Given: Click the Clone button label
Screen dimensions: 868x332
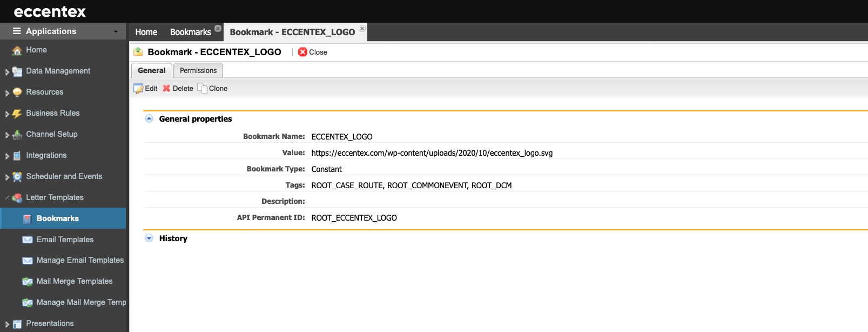Looking at the screenshot, I should click(x=218, y=89).
